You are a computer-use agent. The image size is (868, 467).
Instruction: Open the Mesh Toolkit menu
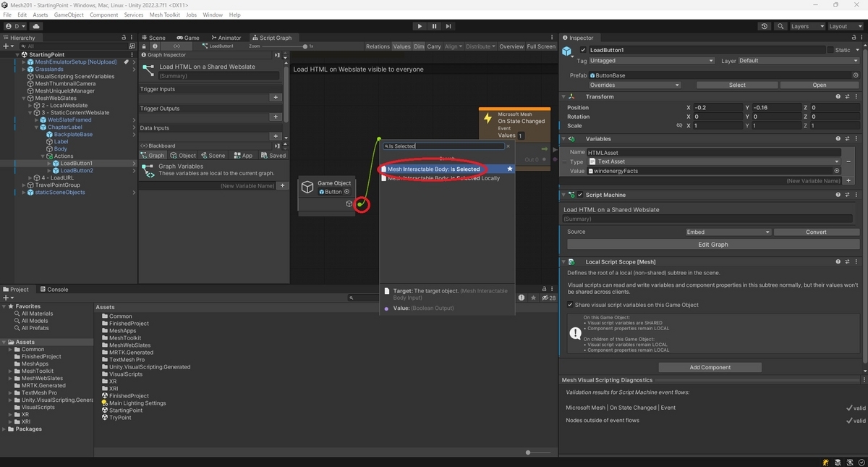tap(166, 14)
